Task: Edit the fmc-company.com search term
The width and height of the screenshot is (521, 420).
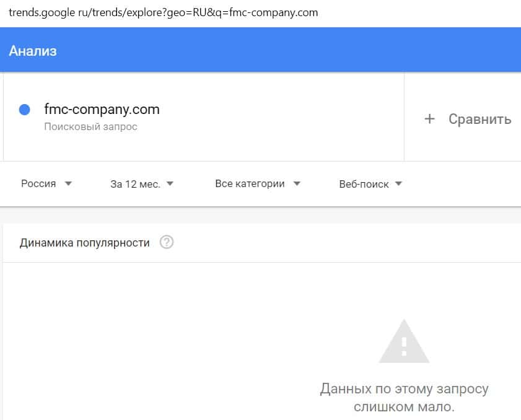Action: coord(102,110)
